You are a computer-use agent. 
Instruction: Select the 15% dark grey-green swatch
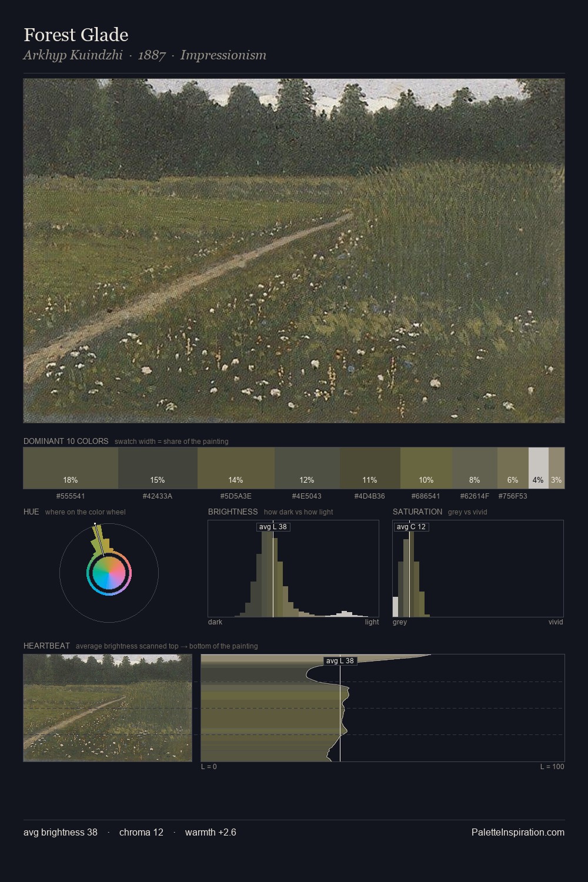coord(158,468)
